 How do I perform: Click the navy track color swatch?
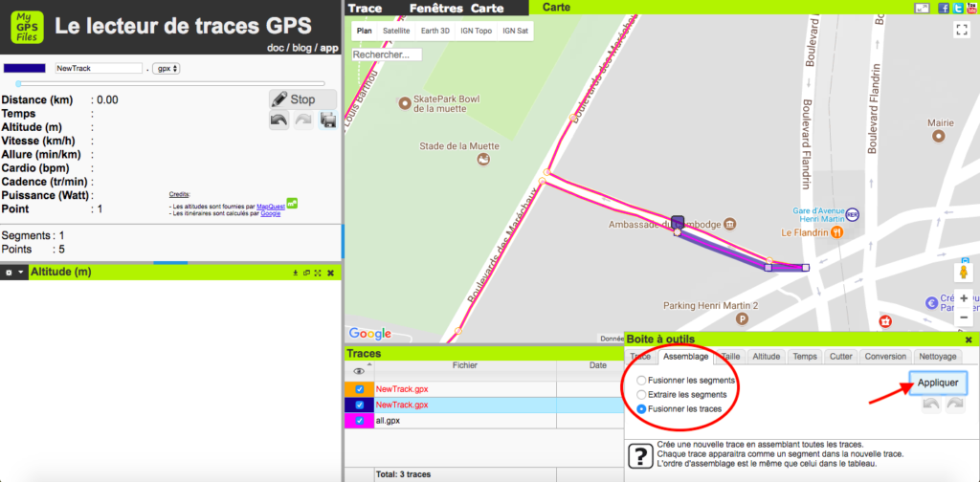pyautogui.click(x=25, y=68)
